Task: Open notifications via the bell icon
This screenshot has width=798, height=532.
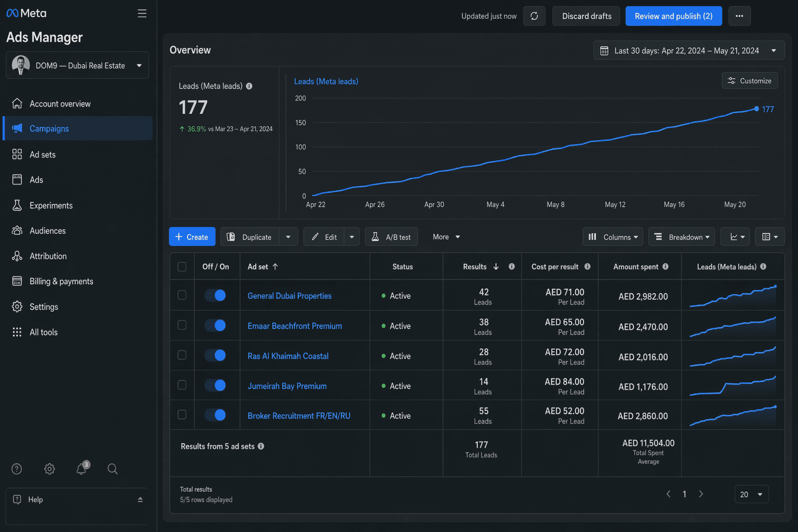Action: tap(81, 469)
